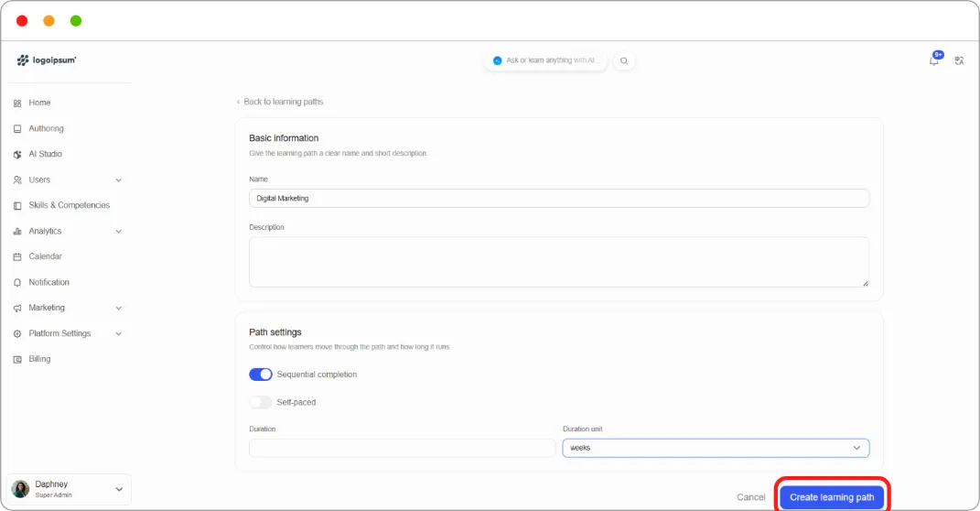Click the Description resize handle
980x511 pixels.
click(x=865, y=283)
